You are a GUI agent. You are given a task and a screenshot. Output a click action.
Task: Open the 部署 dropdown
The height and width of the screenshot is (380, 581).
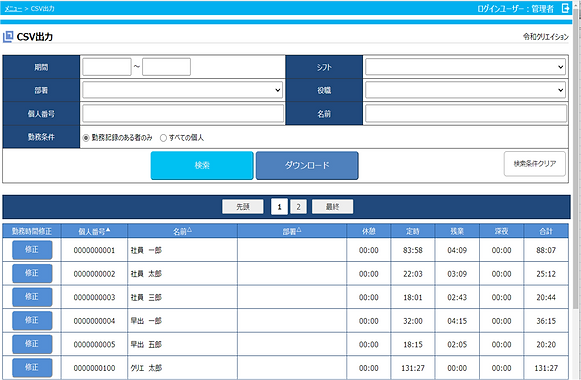click(182, 90)
